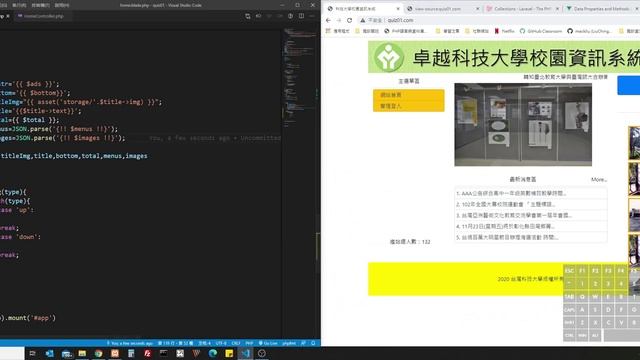Click the F1 key on the on-screen keyboard

(582, 271)
